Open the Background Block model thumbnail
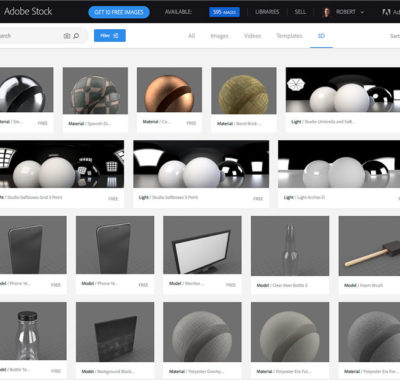This screenshot has height=380, width=400. pos(115,332)
